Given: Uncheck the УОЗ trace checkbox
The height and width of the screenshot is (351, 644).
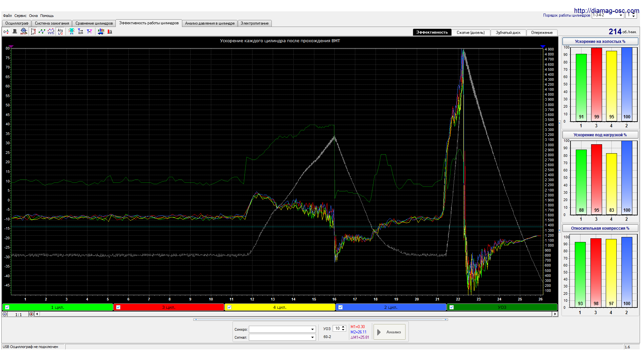Looking at the screenshot, I should [x=452, y=307].
